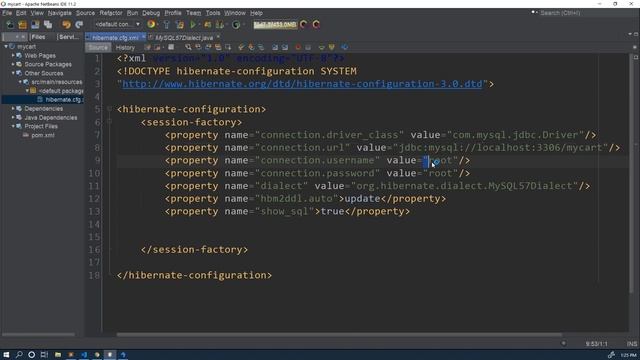Image resolution: width=640 pixels, height=360 pixels.
Task: Click the Redo arrow icon
Action: (79, 24)
